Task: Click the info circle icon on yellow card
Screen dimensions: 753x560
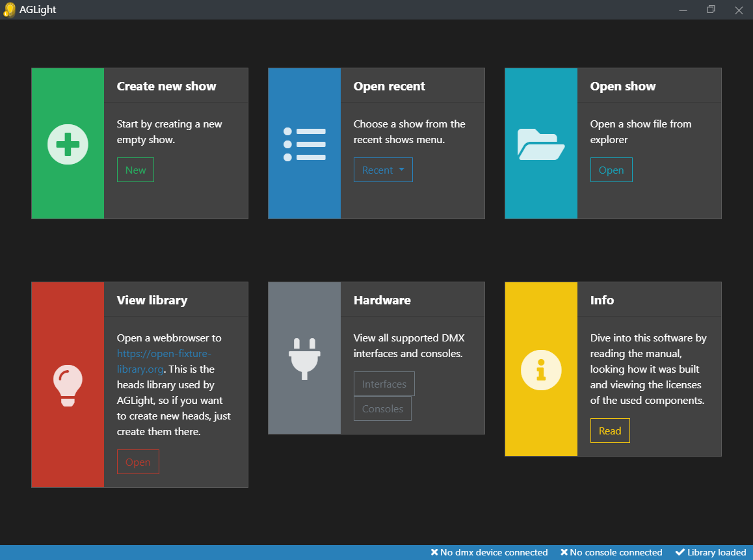Action: pyautogui.click(x=541, y=370)
